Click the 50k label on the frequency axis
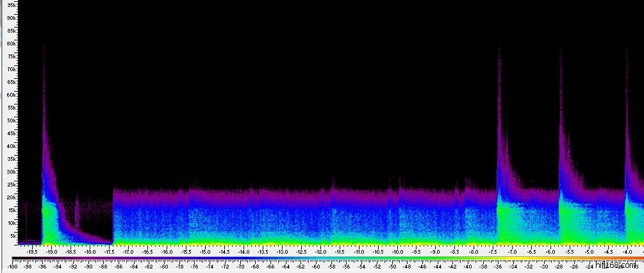Screen dimensions: 644x273 10,120
